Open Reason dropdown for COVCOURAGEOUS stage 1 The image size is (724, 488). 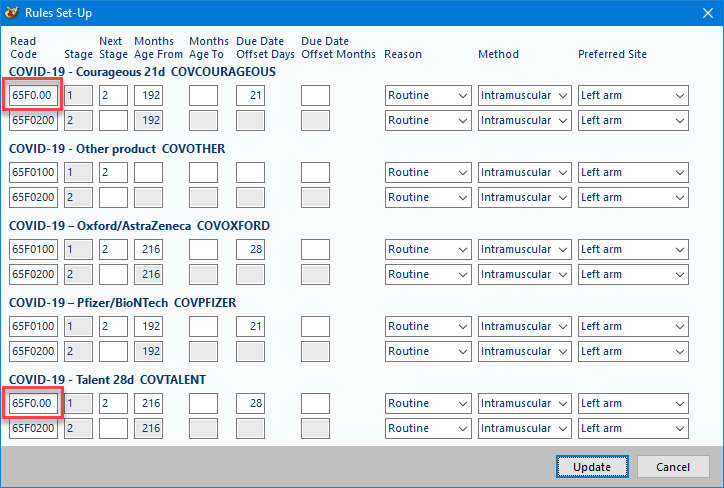pyautogui.click(x=428, y=96)
